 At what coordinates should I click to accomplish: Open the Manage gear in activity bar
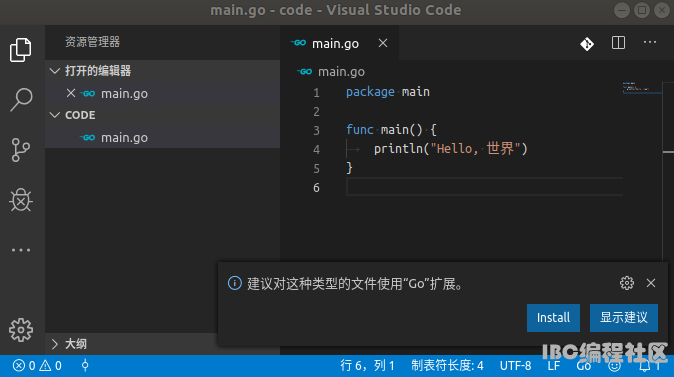pos(21,330)
